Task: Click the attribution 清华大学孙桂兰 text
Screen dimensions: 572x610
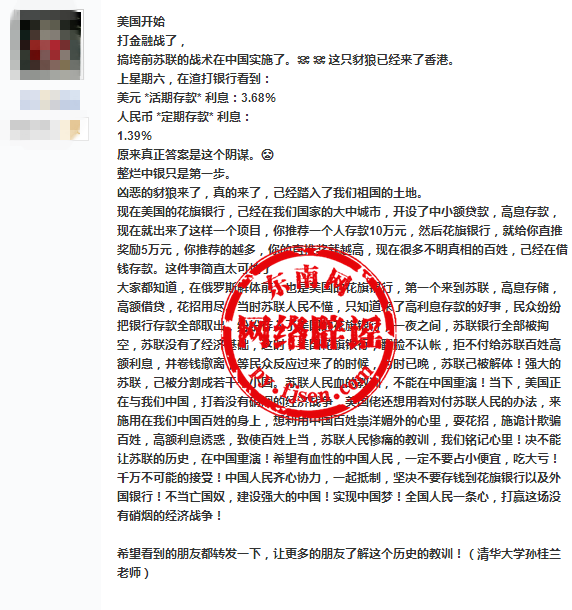Action: pyautogui.click(x=519, y=554)
